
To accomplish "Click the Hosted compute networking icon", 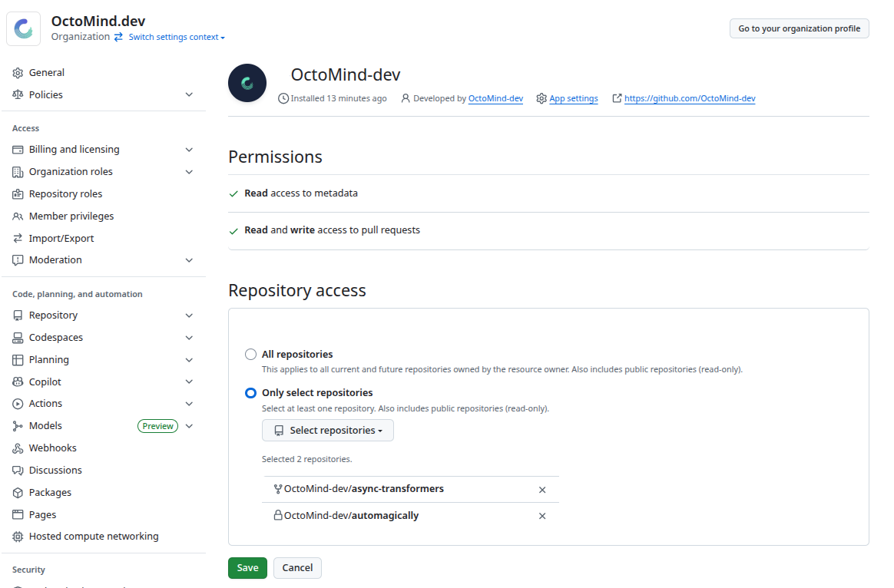I will (18, 537).
